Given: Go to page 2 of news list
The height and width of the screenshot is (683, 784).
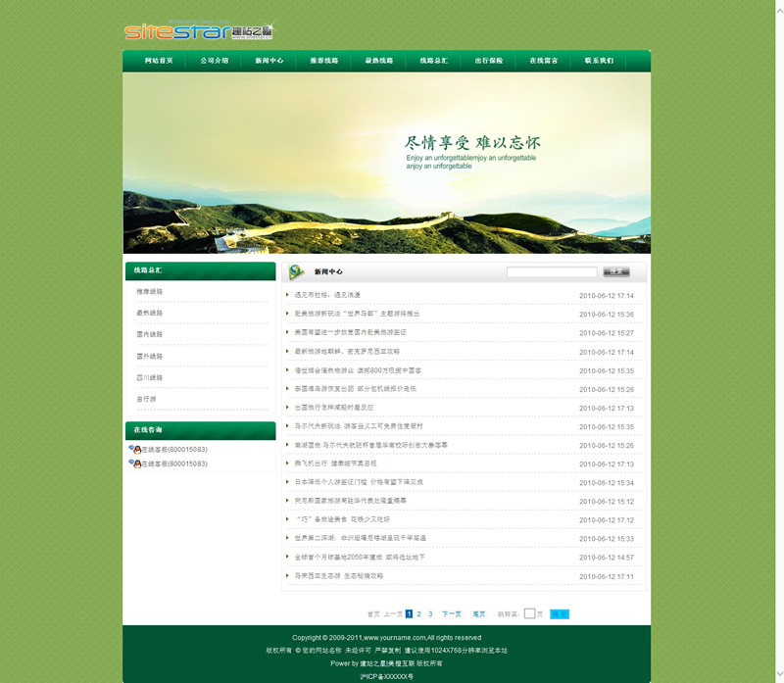Looking at the screenshot, I should tap(418, 614).
